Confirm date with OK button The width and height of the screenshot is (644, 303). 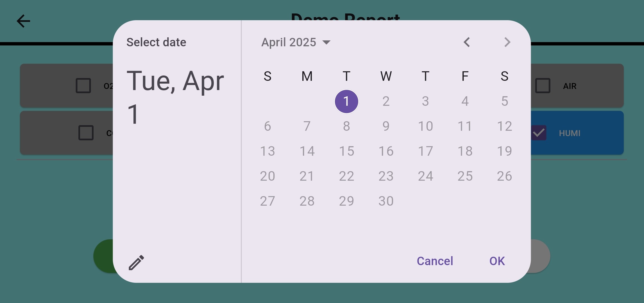coord(497,261)
